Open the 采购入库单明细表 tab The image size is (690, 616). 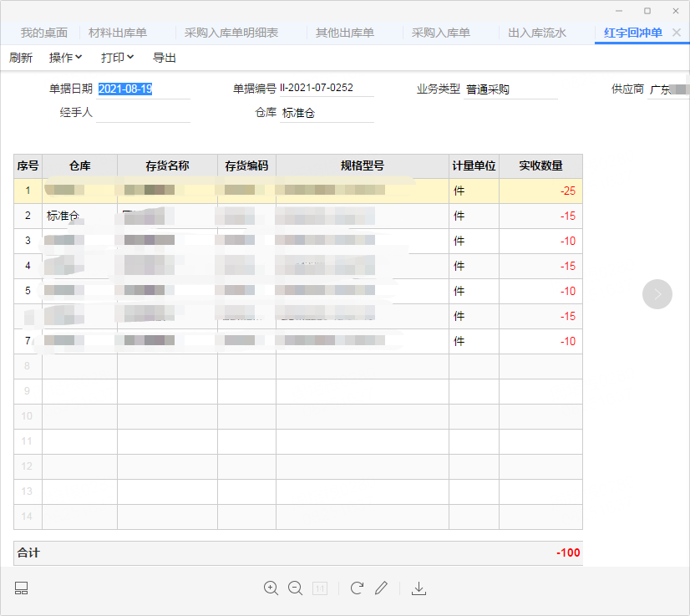pos(231,33)
